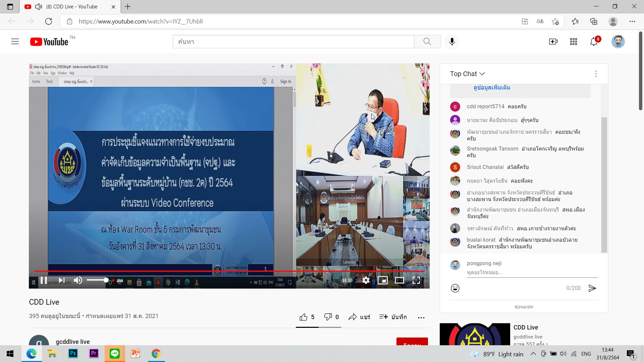Open the install app icon in address bar
Screen dimensions: 644x362
click(525, 21)
